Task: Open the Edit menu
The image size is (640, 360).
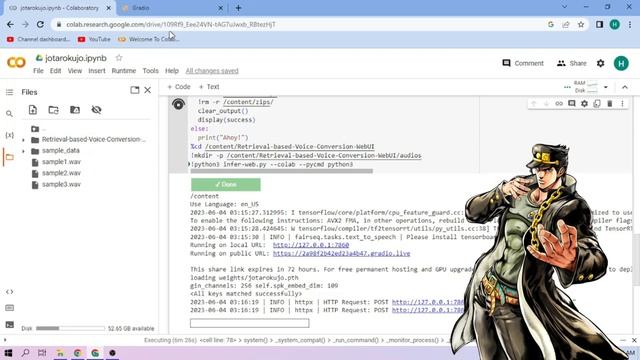Action: pyautogui.click(x=56, y=71)
